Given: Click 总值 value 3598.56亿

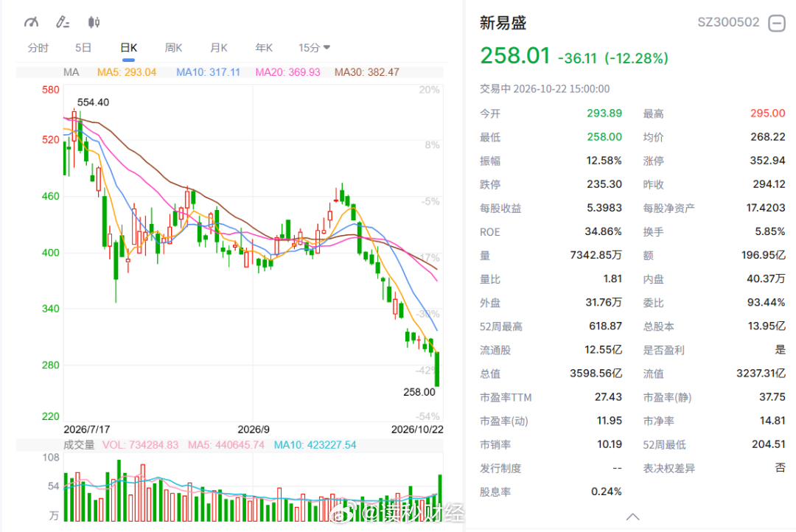Looking at the screenshot, I should 596,374.
